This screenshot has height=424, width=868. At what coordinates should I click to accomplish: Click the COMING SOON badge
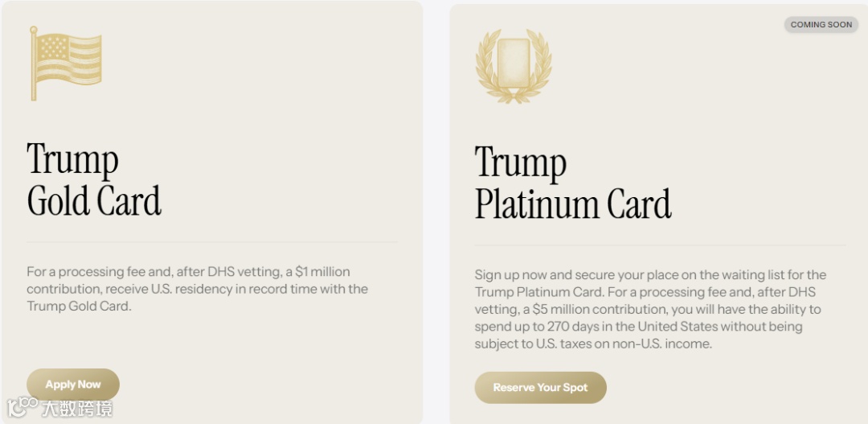coord(821,25)
